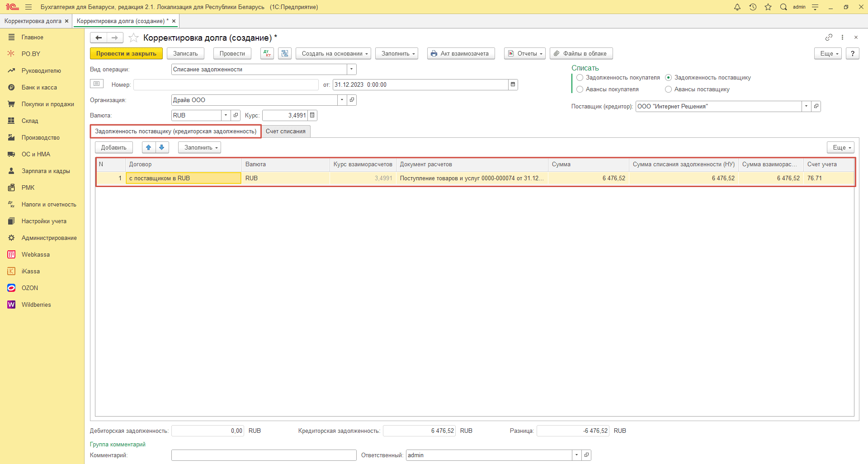Select Авансы покупателя radio
The height and width of the screenshot is (464, 868).
tap(580, 89)
